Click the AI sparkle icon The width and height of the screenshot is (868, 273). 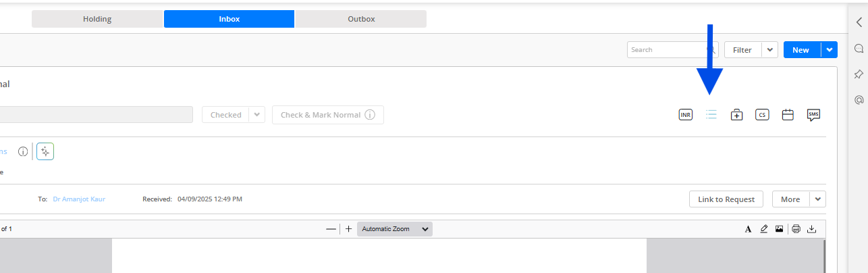click(x=45, y=151)
